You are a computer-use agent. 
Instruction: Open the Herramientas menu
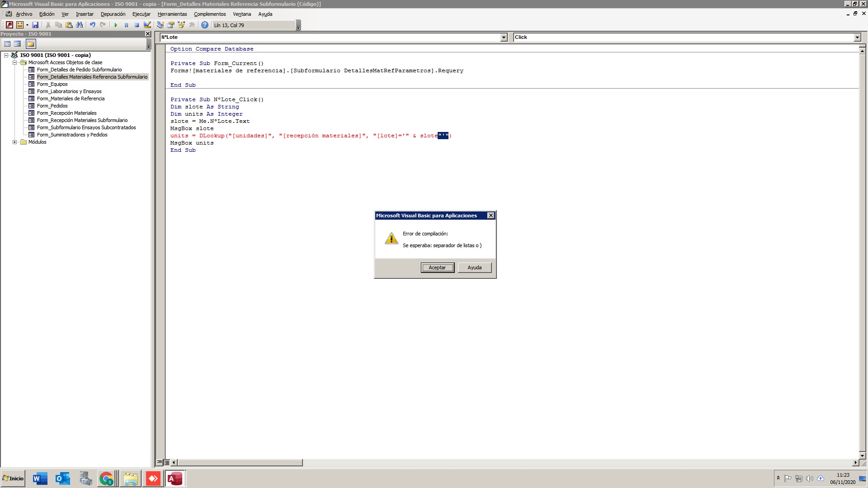click(x=172, y=14)
